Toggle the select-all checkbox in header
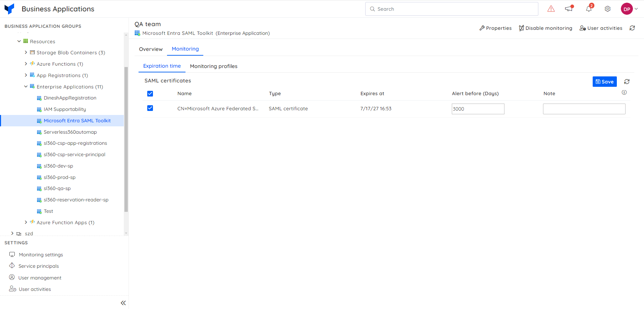Image resolution: width=644 pixels, height=309 pixels. (x=150, y=94)
